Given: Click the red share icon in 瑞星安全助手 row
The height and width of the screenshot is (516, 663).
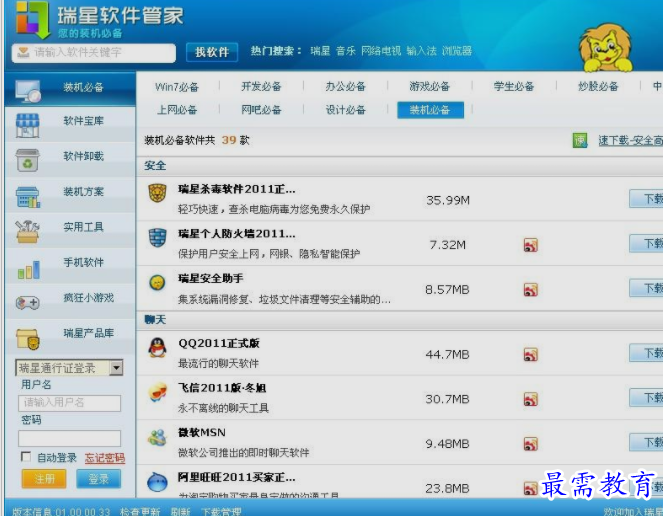Looking at the screenshot, I should pos(531,290).
